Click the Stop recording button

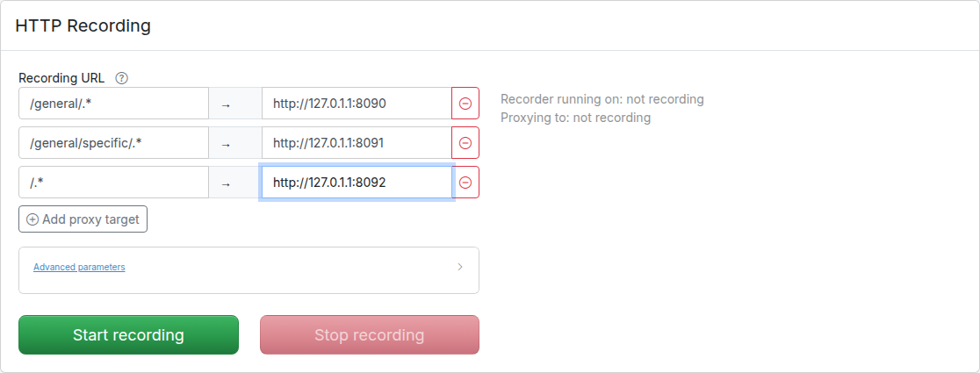[x=370, y=335]
